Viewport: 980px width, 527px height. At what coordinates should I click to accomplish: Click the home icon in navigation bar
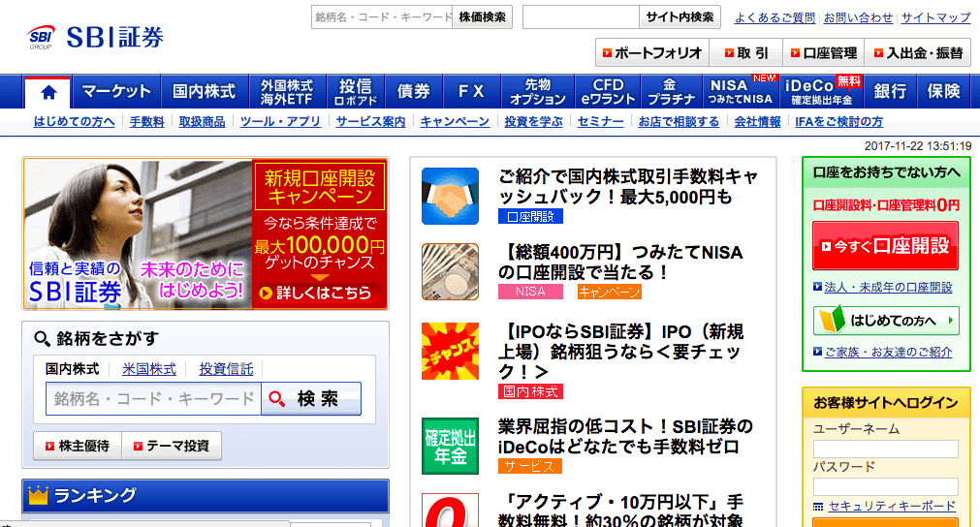tap(48, 92)
